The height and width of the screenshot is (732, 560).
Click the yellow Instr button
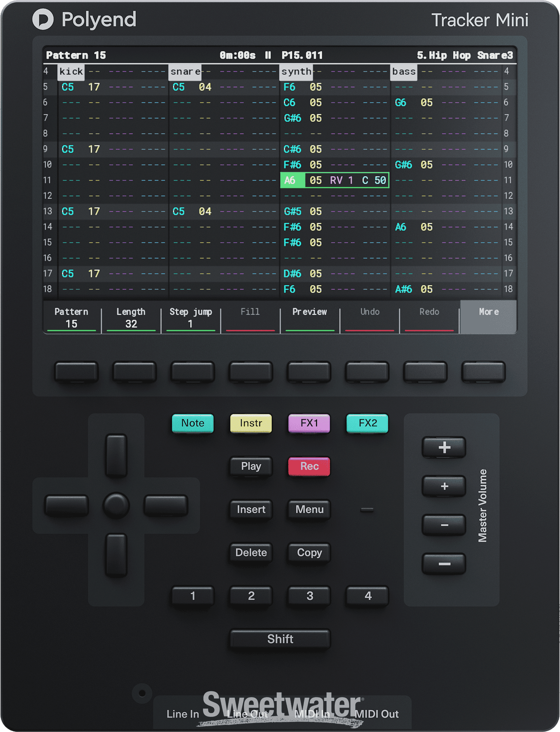click(251, 423)
